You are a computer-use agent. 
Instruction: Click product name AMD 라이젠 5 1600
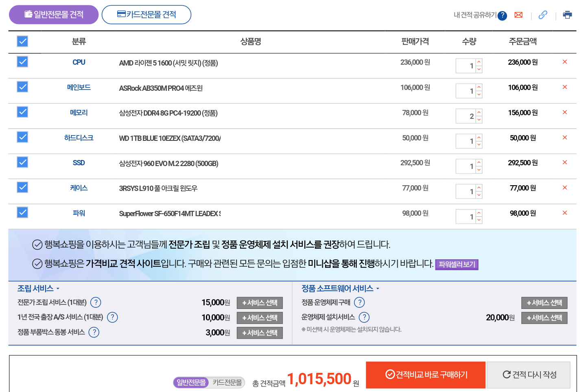click(x=168, y=63)
